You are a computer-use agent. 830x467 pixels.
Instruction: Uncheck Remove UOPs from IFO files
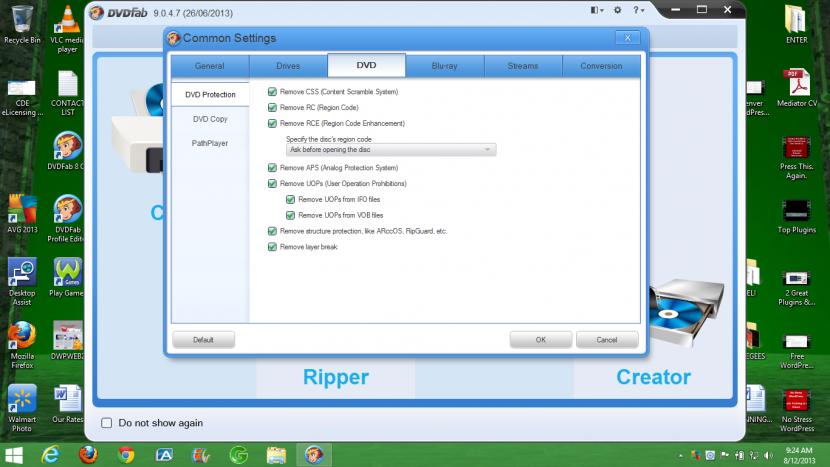pos(290,200)
